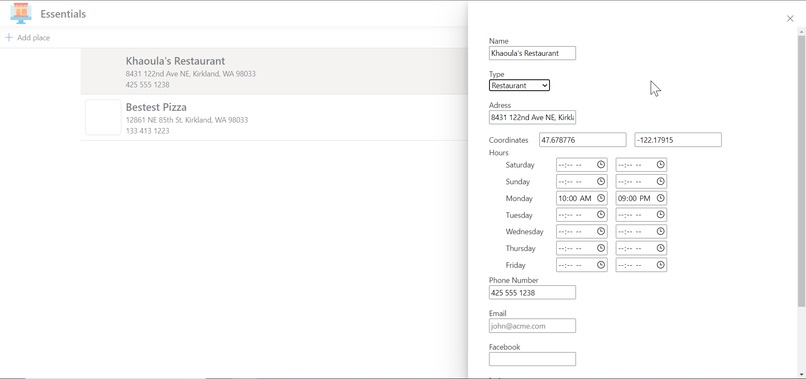Open the Type dropdown showing Restaurant

point(519,85)
